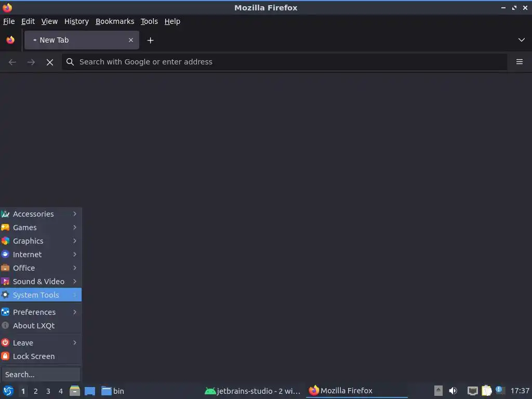The image size is (532, 399).
Task: Stop loading the page with X button
Action: [x=50, y=62]
